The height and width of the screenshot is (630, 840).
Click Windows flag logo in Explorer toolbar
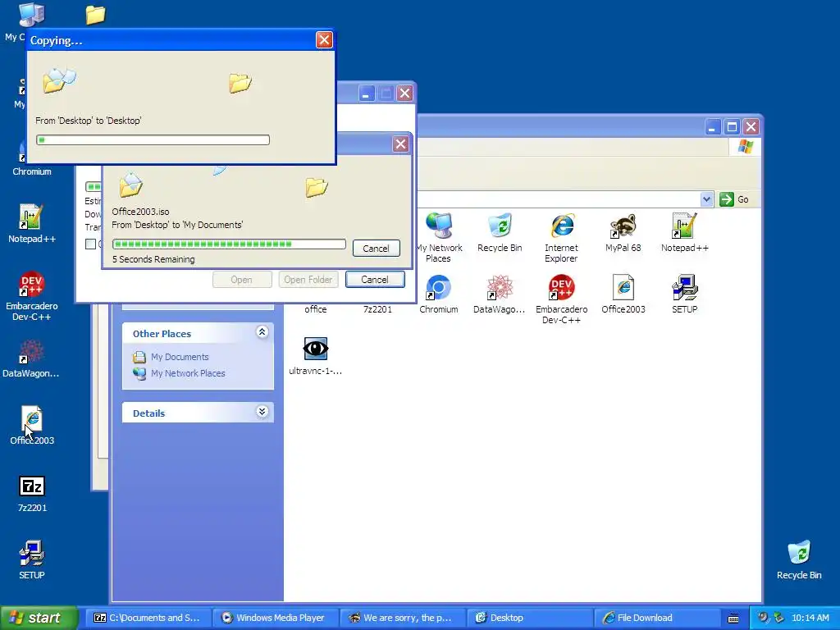[x=745, y=146]
